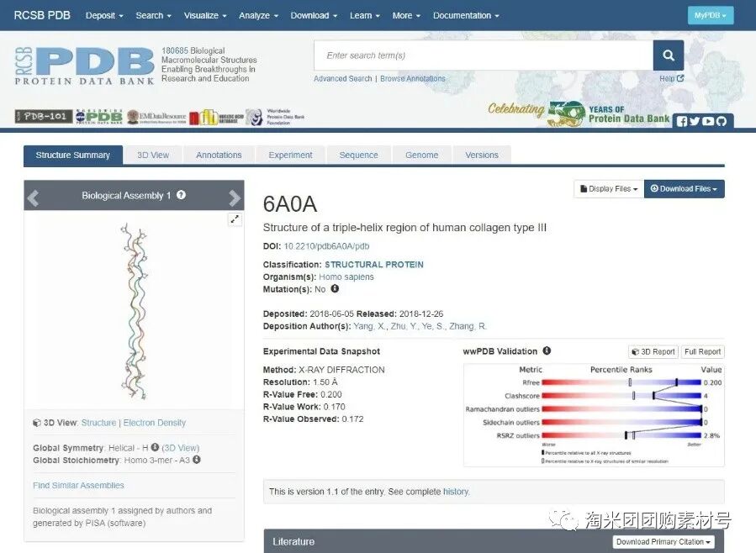Open the Display Files dropdown
Viewport: 756px width, 553px height.
[609, 189]
